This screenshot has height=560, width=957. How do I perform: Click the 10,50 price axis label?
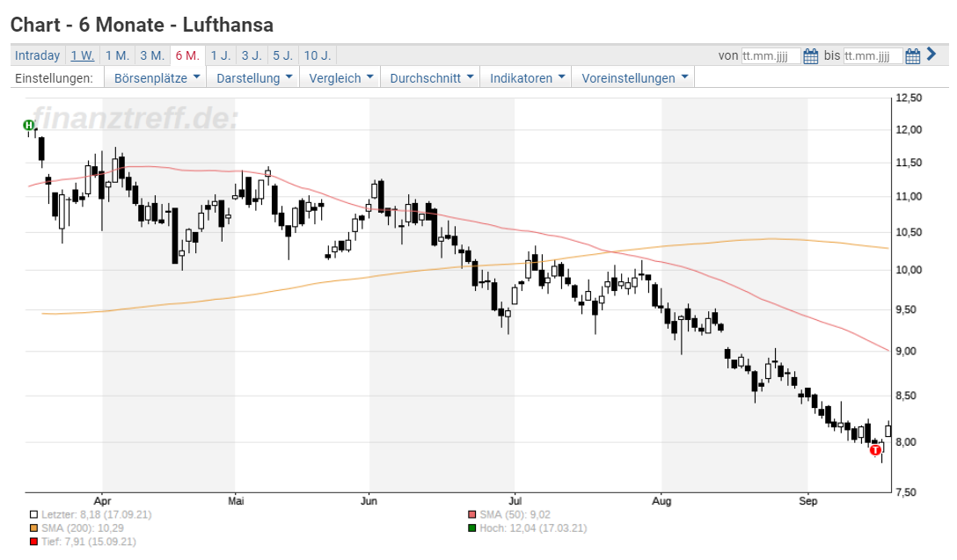[x=909, y=232]
